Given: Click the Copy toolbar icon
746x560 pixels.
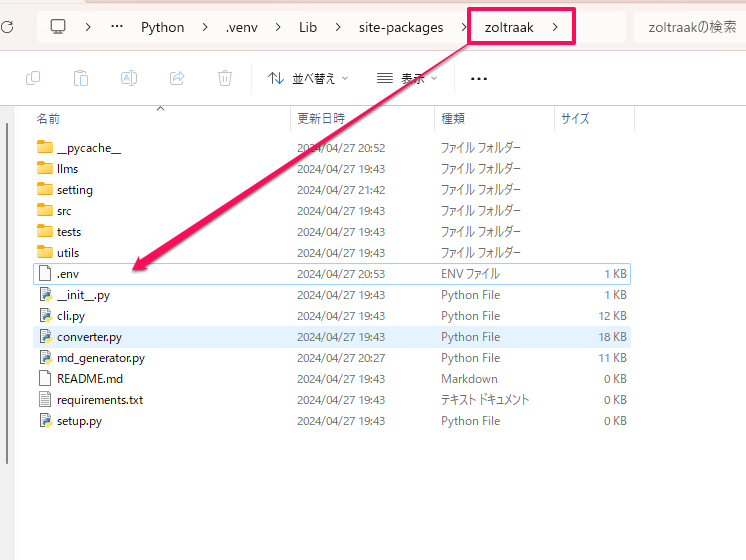Looking at the screenshot, I should 33,78.
